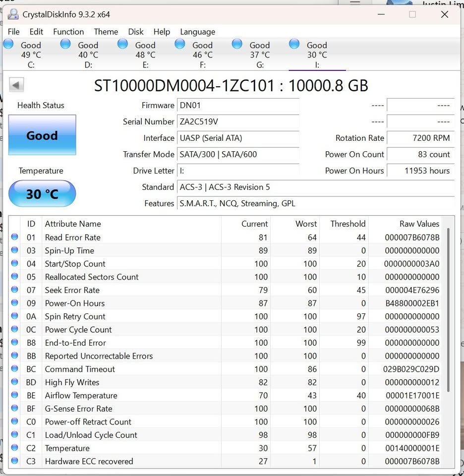464x476 pixels.
Task: Click raw value 000000000FB9 for Load/Unload Cycle Count
Action: pos(412,435)
